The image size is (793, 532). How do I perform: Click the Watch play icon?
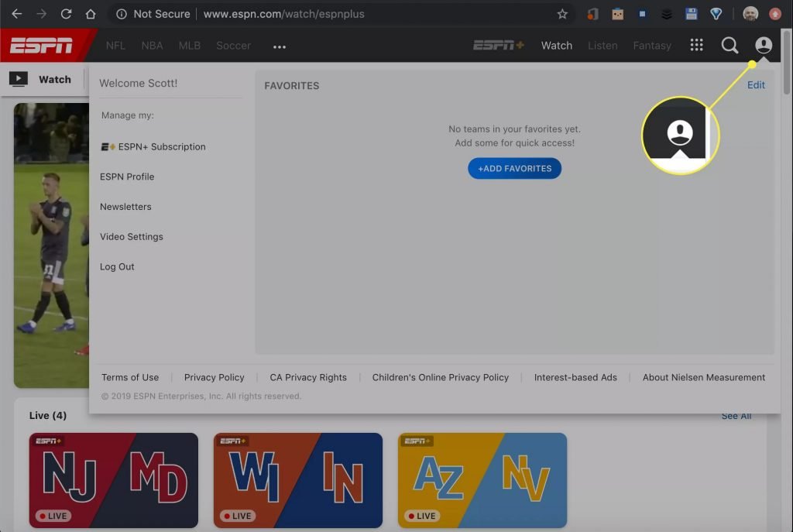(19, 79)
